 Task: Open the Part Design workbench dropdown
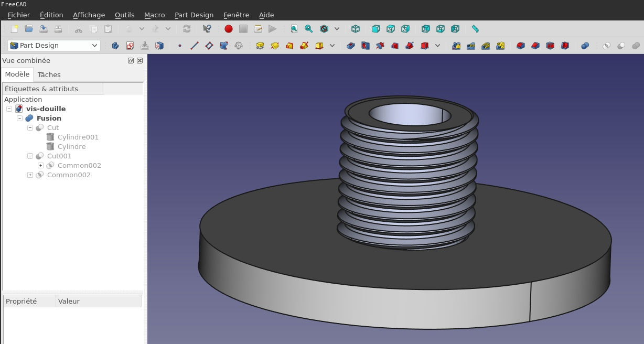click(x=94, y=46)
